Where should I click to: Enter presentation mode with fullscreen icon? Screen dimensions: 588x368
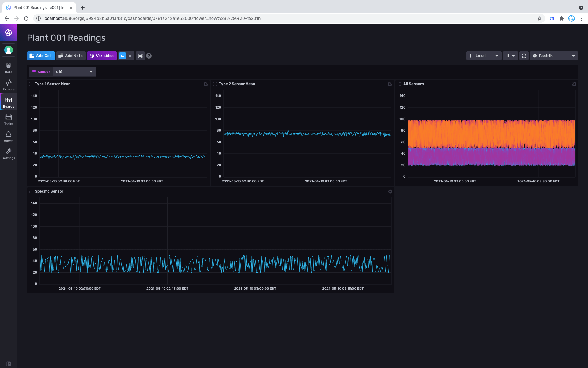(140, 56)
